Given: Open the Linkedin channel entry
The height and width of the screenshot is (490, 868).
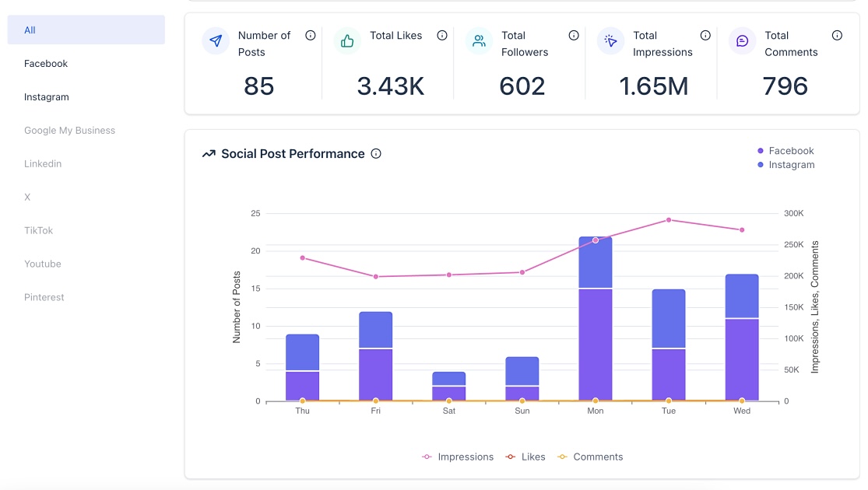Looking at the screenshot, I should [x=43, y=164].
